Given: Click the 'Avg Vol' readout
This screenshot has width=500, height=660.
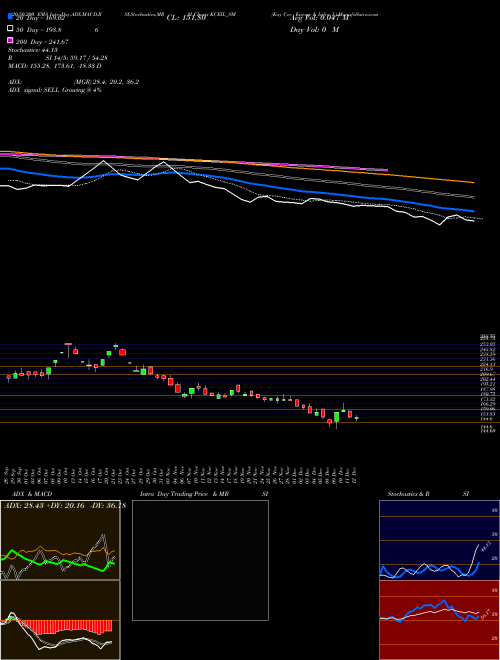Looking at the screenshot, I should pyautogui.click(x=319, y=18).
